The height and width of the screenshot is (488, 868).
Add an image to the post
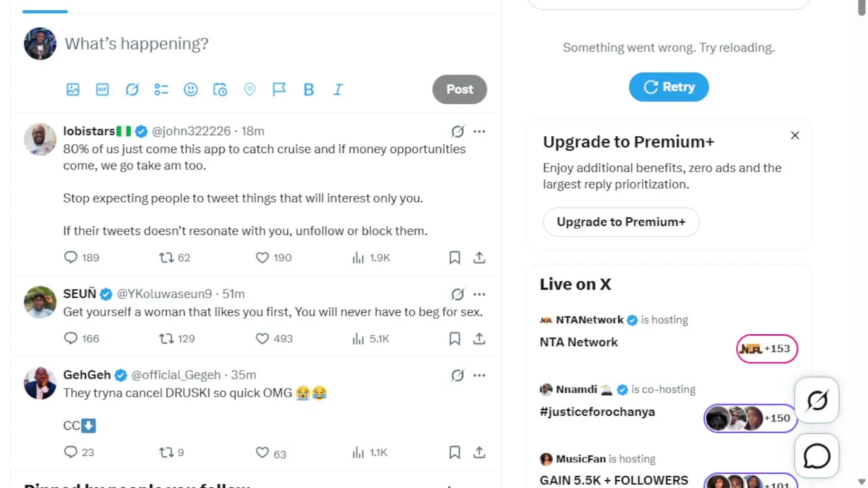[x=73, y=89]
